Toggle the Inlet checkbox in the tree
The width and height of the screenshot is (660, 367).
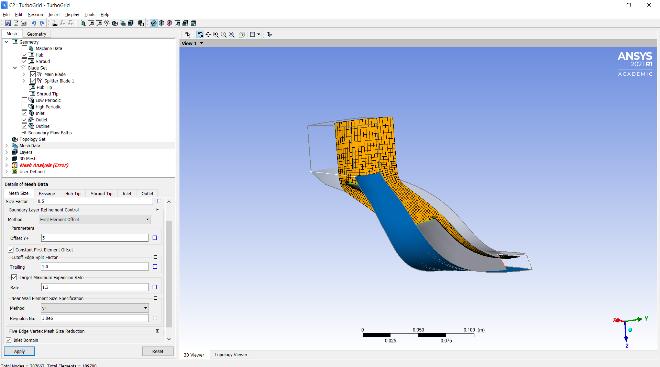[24, 113]
